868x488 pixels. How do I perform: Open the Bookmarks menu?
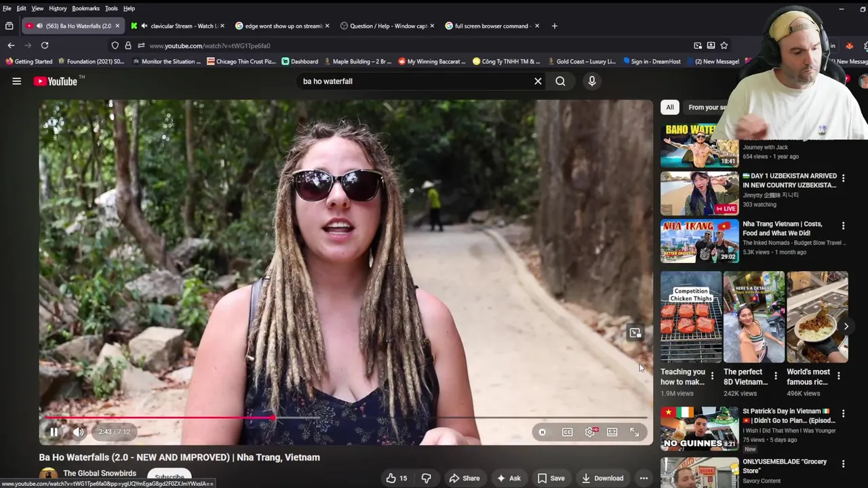(x=85, y=8)
